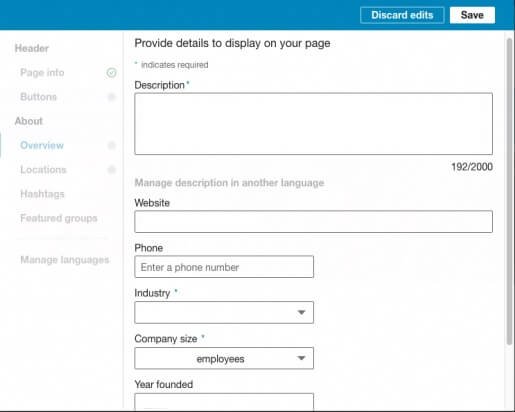The image size is (515, 412).
Task: Expand the Company size employees dropdown
Action: (224, 358)
